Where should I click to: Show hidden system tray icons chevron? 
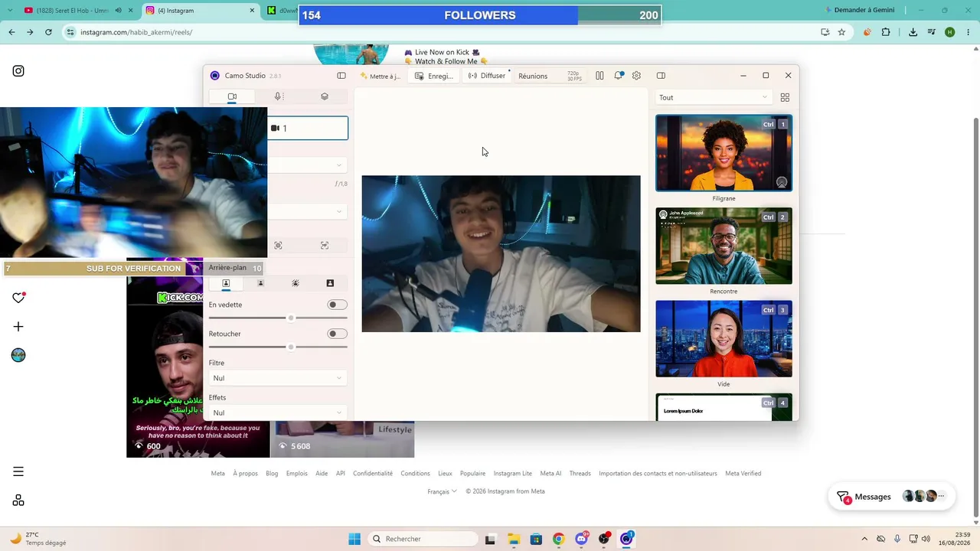click(x=864, y=539)
